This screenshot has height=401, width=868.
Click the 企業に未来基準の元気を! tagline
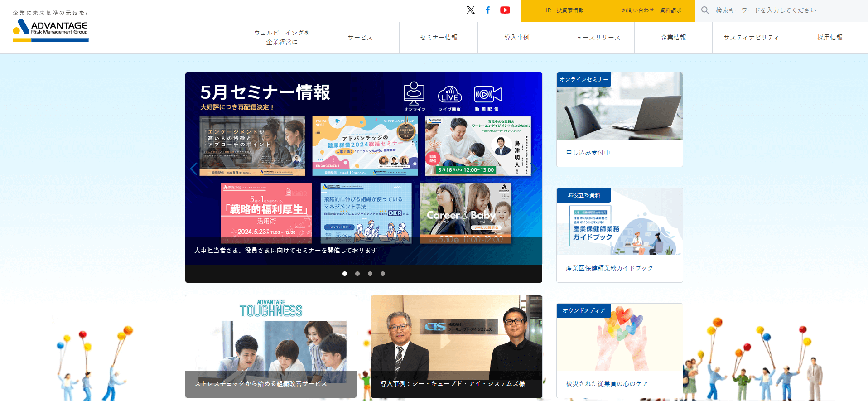[50, 13]
